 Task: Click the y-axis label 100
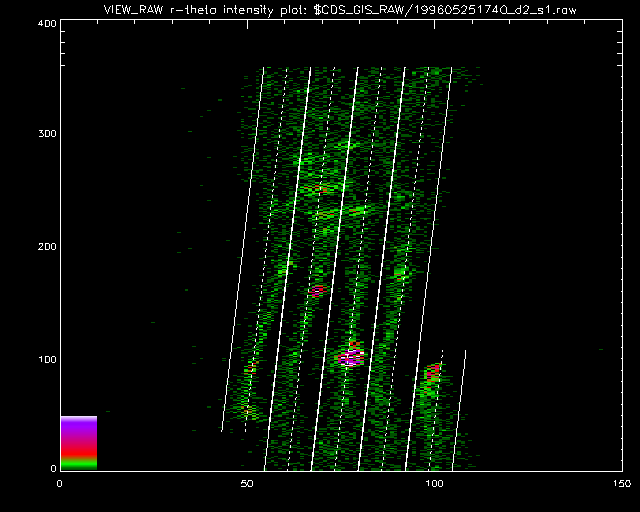[47, 360]
